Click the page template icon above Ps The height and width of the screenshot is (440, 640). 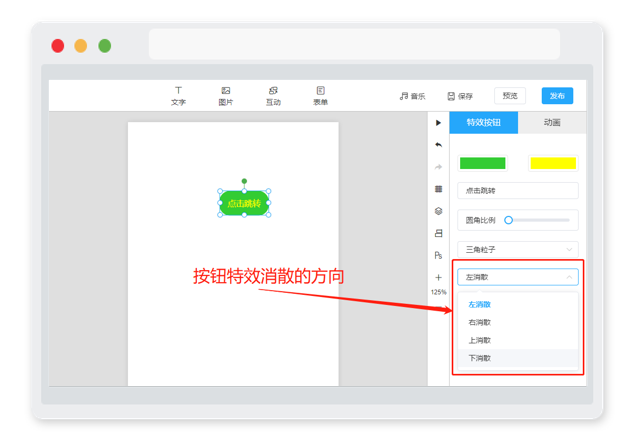438,233
